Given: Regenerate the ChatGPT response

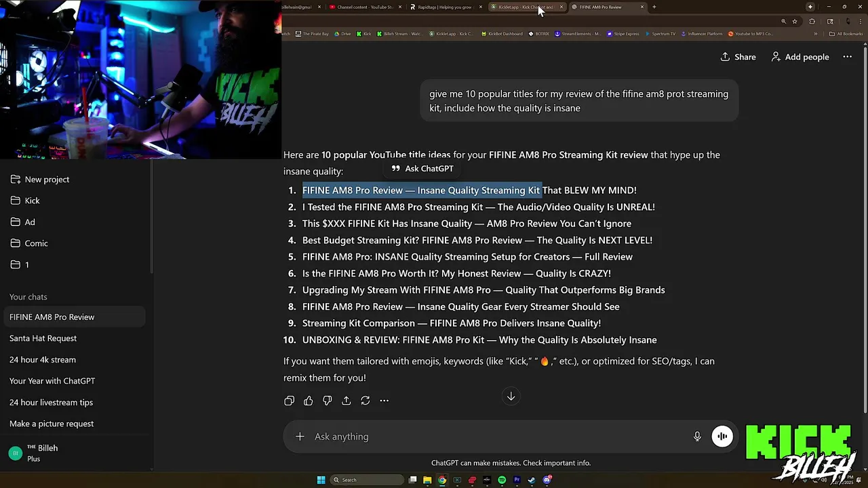Looking at the screenshot, I should tap(366, 401).
